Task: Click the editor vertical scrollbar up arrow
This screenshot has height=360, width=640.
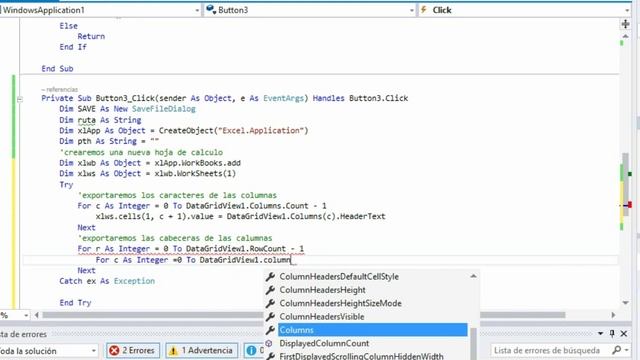Action: coord(625,36)
